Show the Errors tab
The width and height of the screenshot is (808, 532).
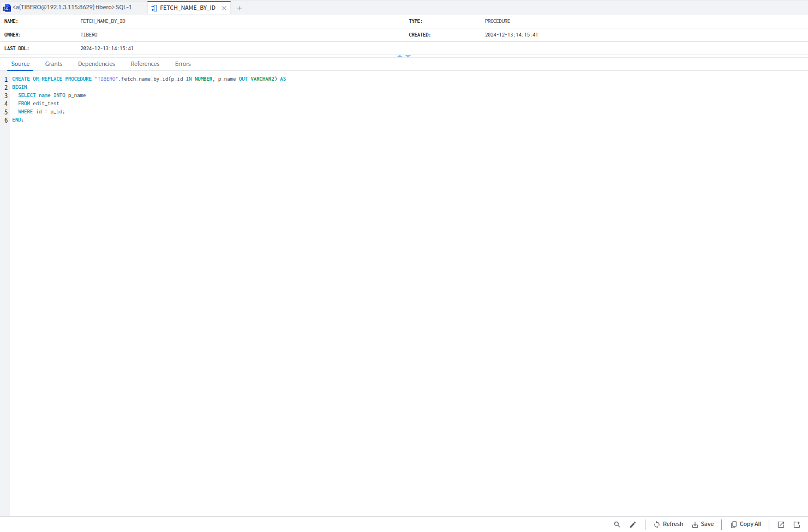coord(183,64)
